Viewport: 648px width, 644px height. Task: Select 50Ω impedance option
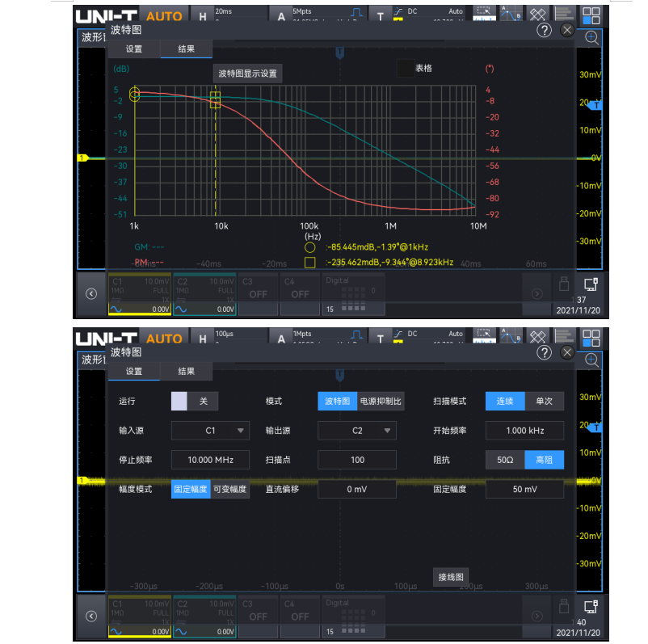click(x=504, y=460)
